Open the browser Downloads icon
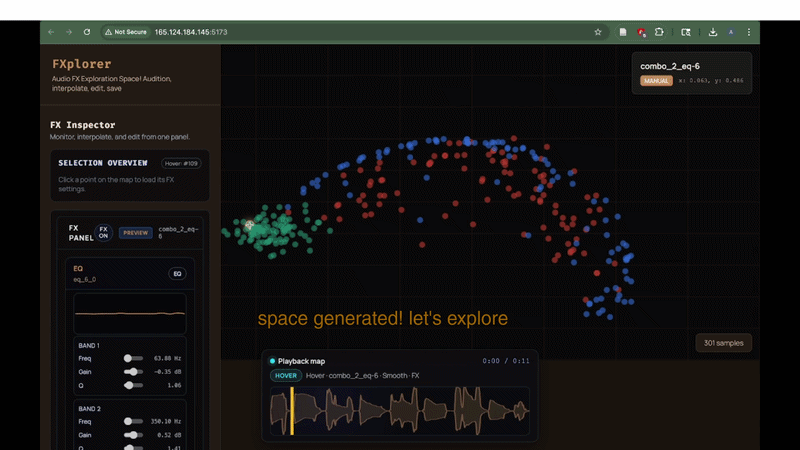Viewport: 800px width, 450px height. pyautogui.click(x=713, y=32)
